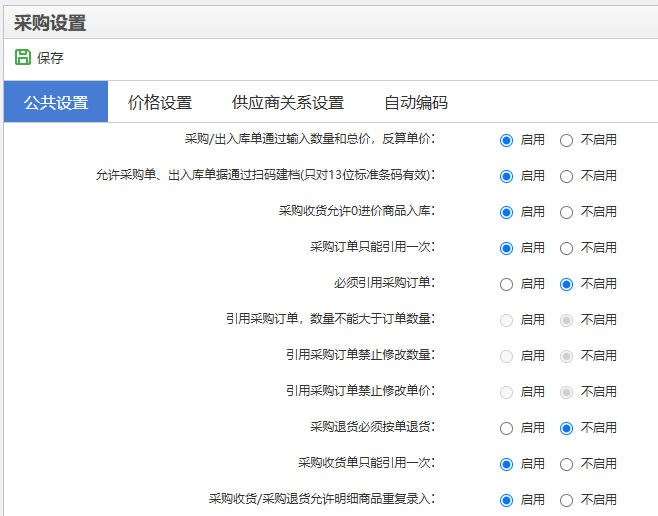Viewport: 658px width, 516px height.
Task: Click the label 采购收货单只能引用一次
Action: click(366, 463)
